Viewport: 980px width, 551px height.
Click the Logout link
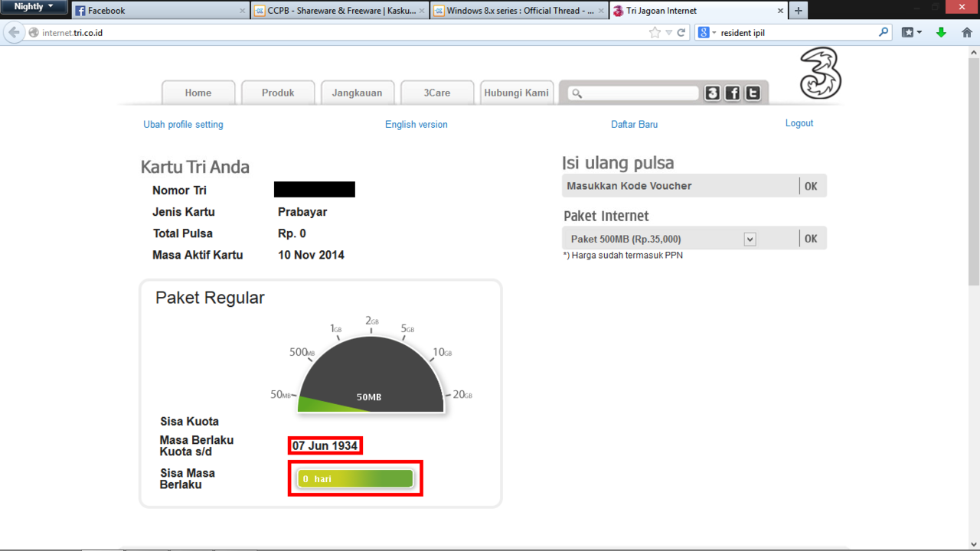(799, 123)
